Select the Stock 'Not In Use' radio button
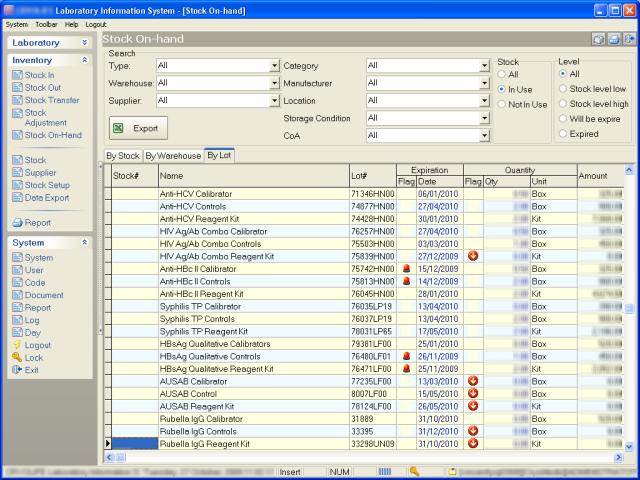640x480 pixels. point(502,104)
